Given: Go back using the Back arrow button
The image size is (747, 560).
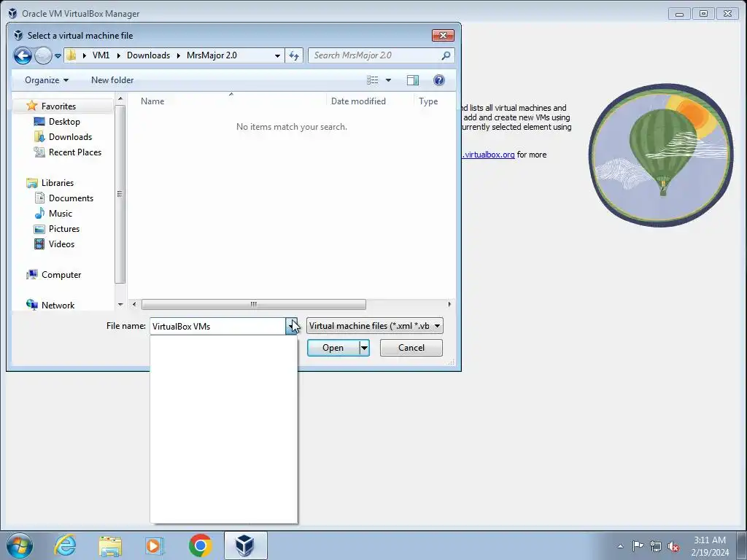Looking at the screenshot, I should point(23,55).
